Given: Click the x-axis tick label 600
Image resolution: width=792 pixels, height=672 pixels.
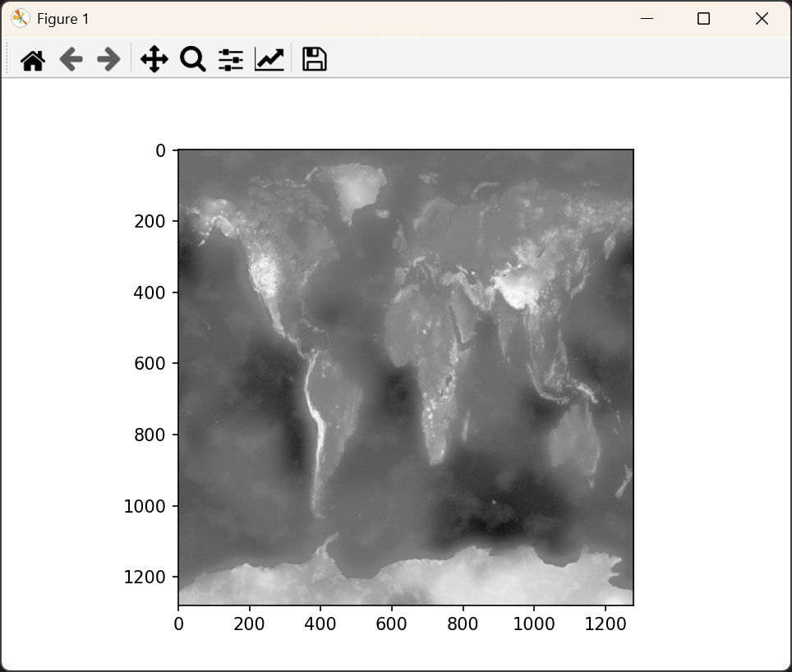Looking at the screenshot, I should [x=391, y=624].
